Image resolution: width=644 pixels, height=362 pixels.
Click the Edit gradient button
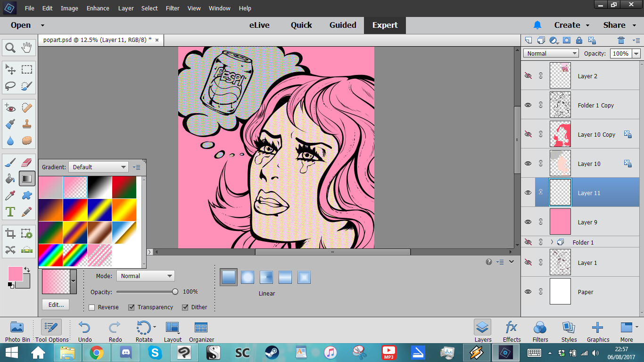click(55, 304)
